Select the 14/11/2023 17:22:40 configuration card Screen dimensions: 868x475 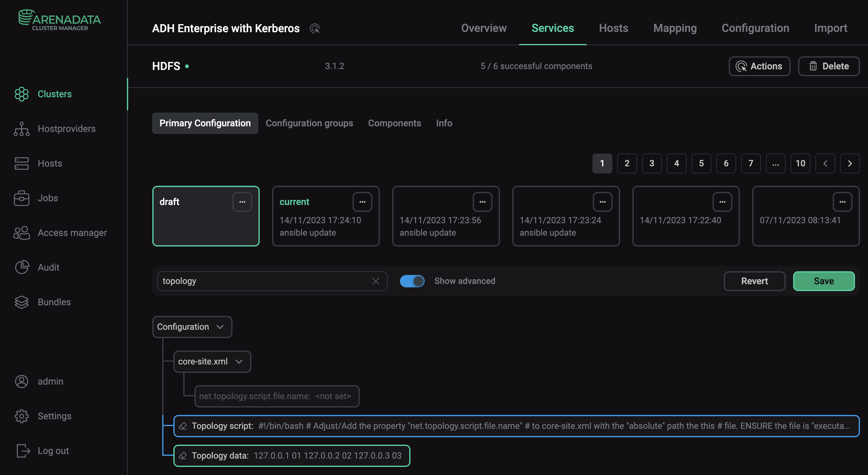[x=686, y=216]
